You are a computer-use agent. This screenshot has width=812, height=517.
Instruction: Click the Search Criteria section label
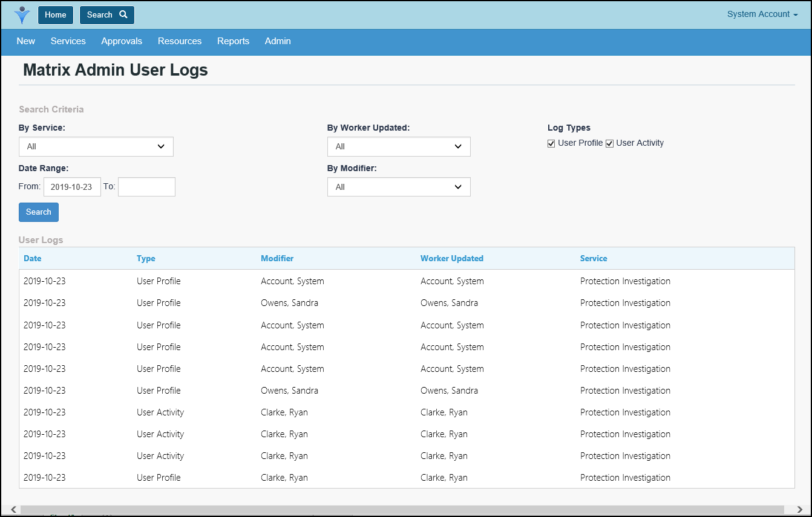[x=51, y=109]
